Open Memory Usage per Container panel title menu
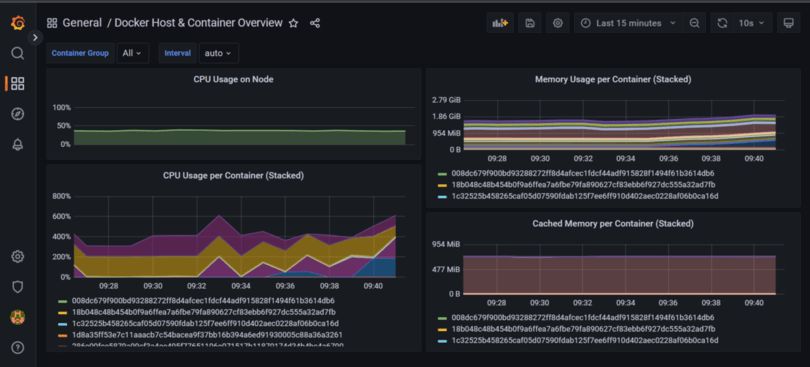The height and width of the screenshot is (367, 810). point(613,79)
